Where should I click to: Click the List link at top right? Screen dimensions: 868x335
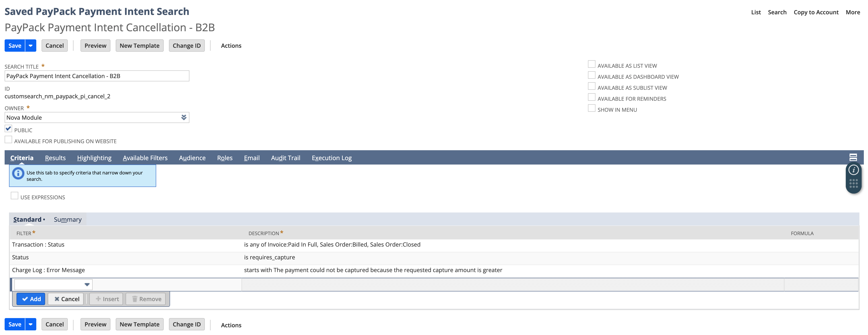pos(756,13)
